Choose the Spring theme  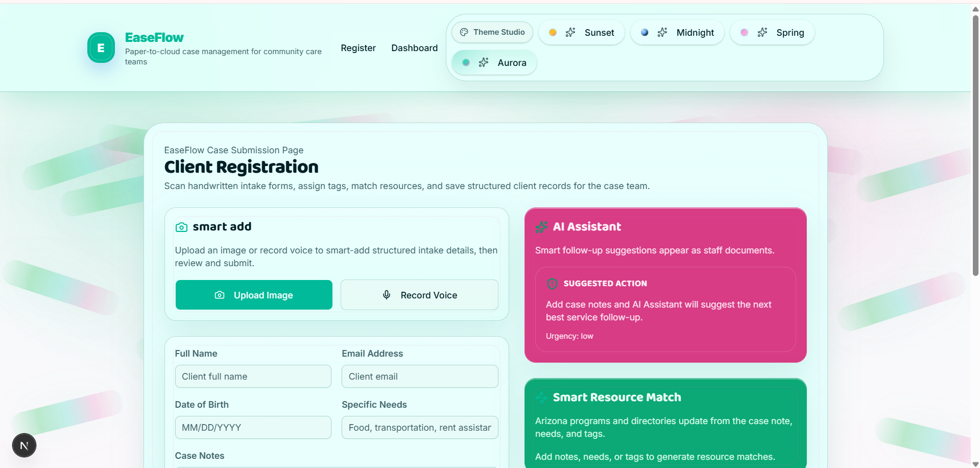772,32
